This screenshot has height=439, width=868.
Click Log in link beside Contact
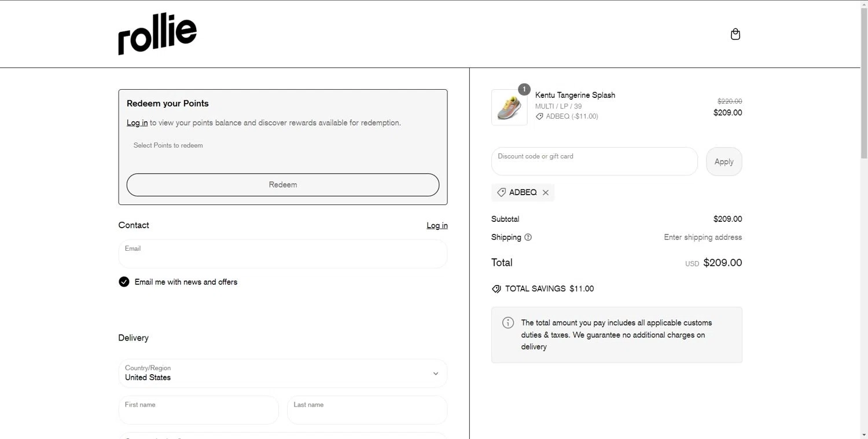point(437,225)
